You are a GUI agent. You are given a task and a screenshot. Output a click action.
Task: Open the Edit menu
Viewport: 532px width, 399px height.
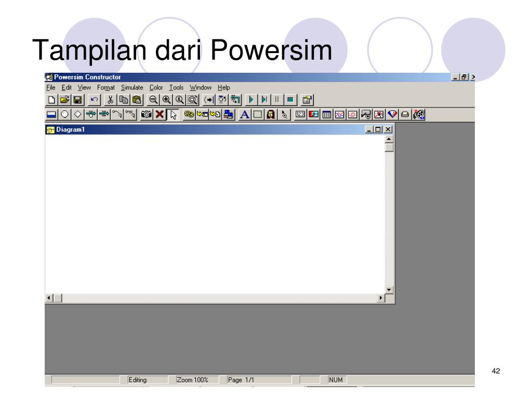(x=66, y=87)
